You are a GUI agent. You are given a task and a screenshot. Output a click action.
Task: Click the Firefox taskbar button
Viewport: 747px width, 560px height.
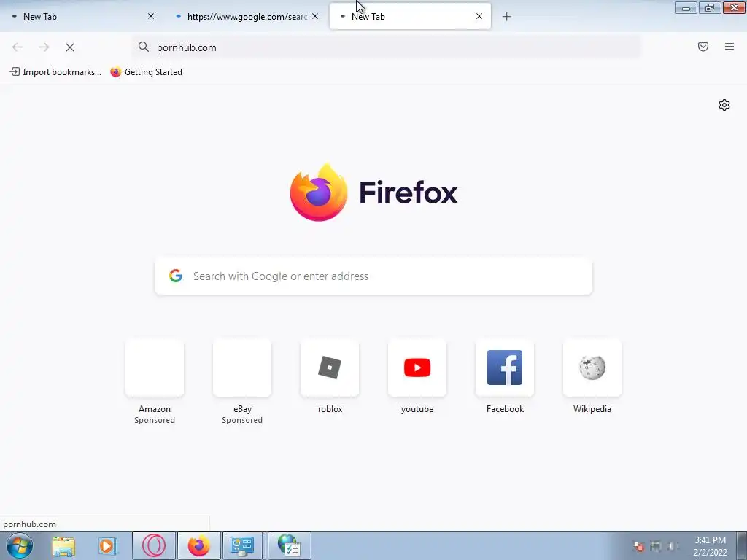coord(199,545)
